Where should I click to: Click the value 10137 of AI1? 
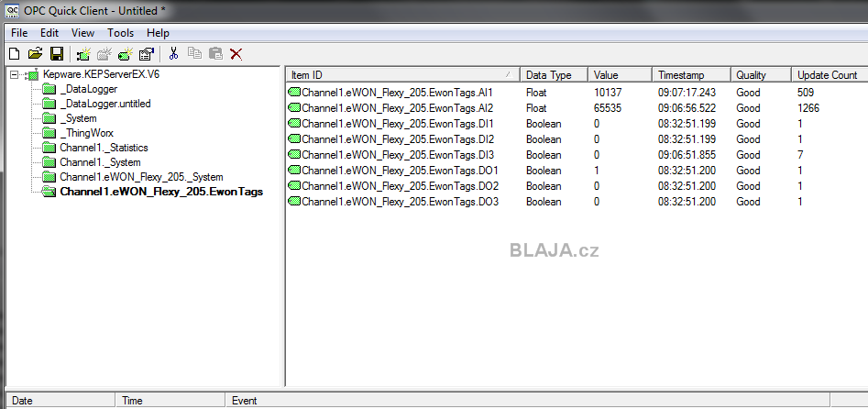click(x=608, y=93)
